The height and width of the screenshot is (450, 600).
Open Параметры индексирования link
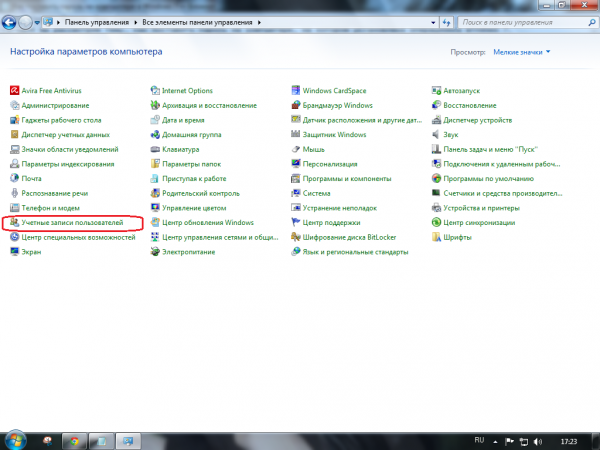click(x=68, y=164)
